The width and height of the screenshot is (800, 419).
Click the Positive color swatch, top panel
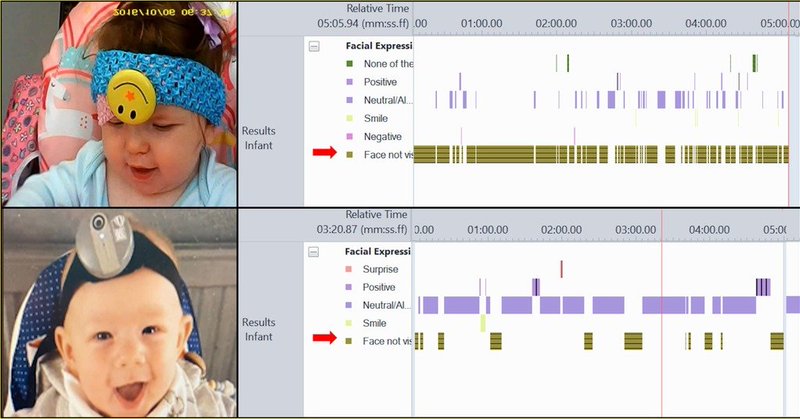click(x=349, y=82)
